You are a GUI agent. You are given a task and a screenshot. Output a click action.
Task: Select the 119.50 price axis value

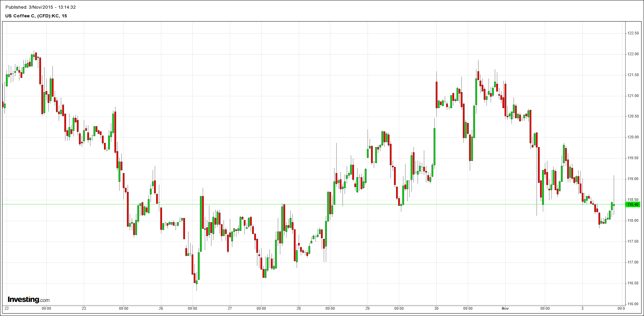click(633, 158)
